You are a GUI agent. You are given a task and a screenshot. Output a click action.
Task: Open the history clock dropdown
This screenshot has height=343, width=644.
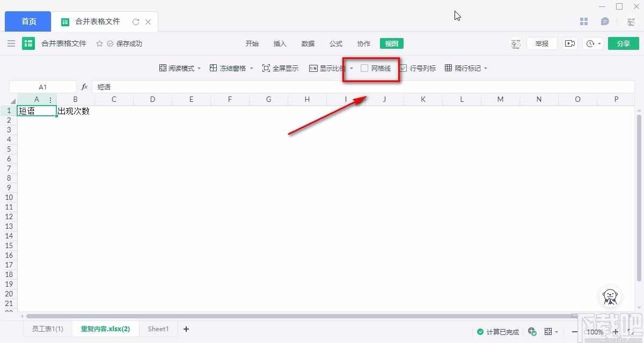(x=593, y=43)
